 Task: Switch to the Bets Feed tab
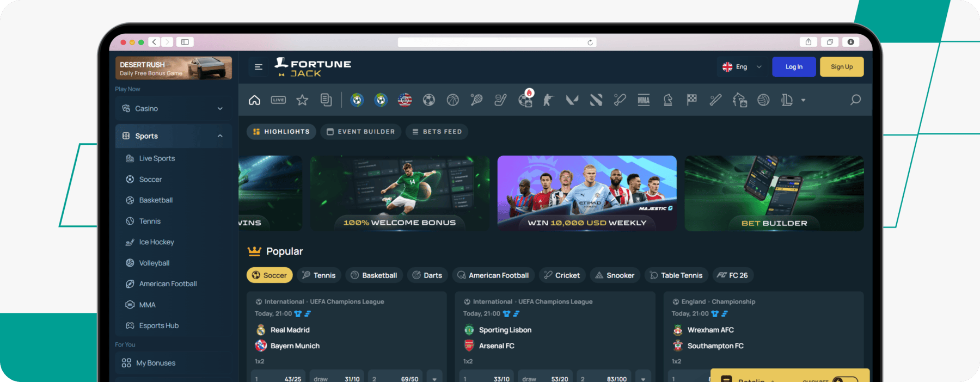click(x=437, y=132)
